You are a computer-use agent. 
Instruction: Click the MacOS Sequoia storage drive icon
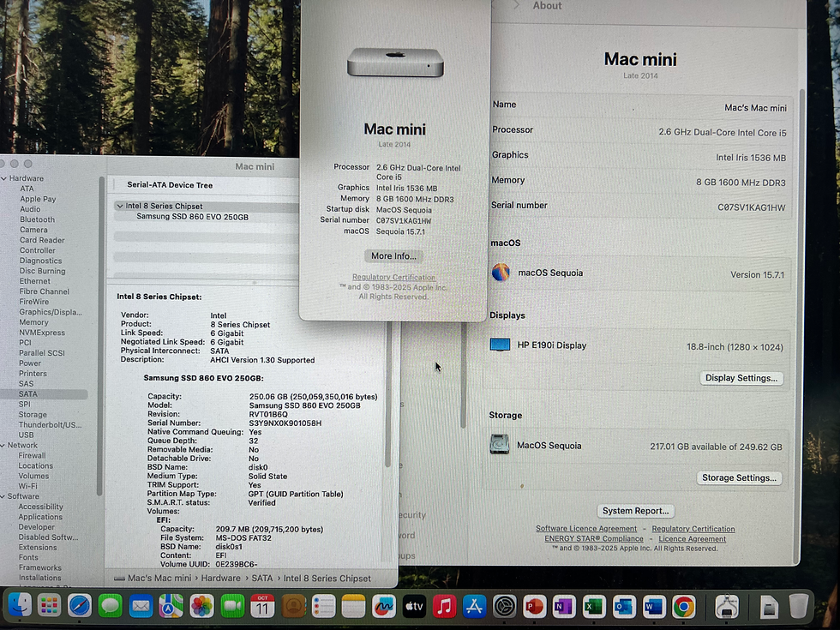(500, 445)
